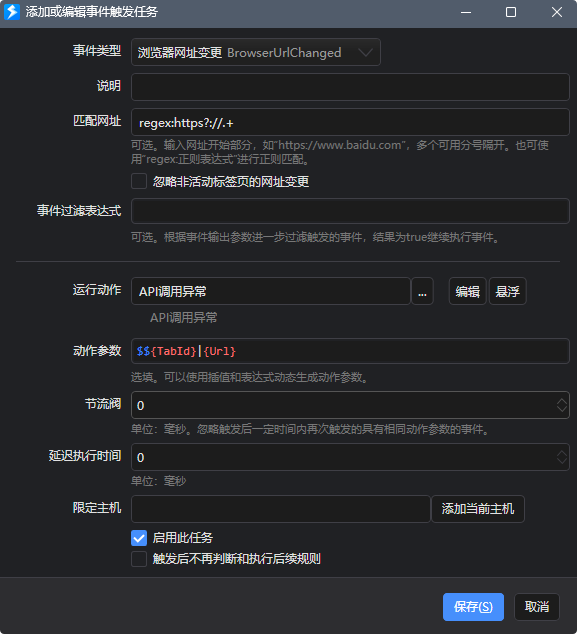Increase 延迟执行时间 with up arrow

pos(562,453)
